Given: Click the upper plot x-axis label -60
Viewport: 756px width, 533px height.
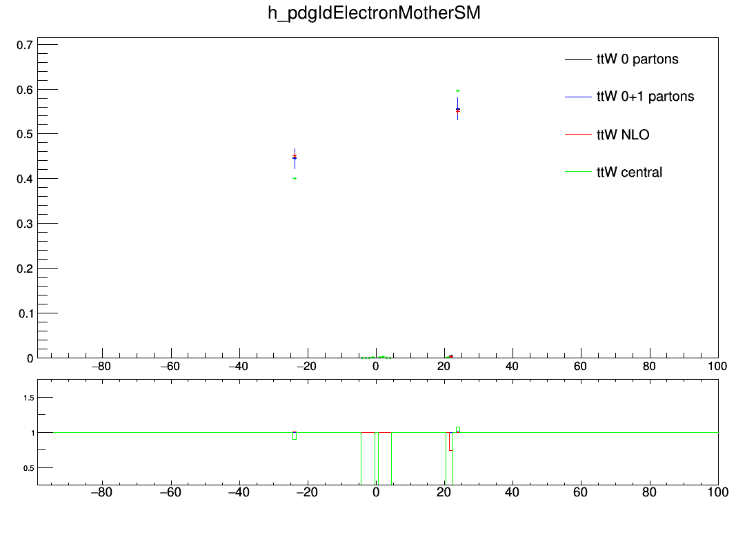Looking at the screenshot, I should pyautogui.click(x=170, y=367).
